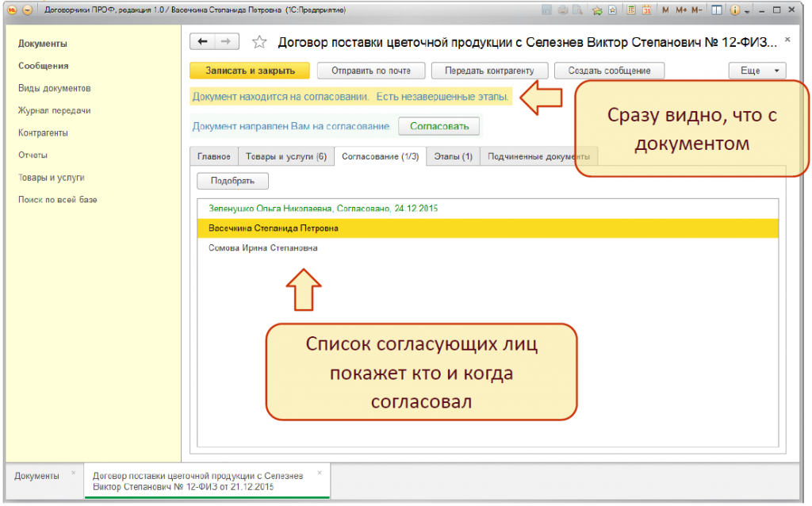
Task: Open the calculator icon in title bar
Action: click(630, 10)
